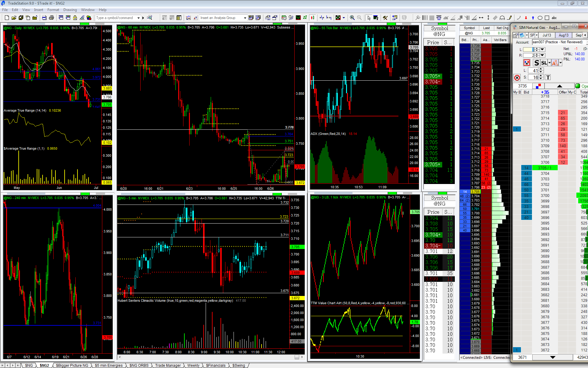Click the Save All Workspaces icon
588x368 pixels.
tap(21, 18)
